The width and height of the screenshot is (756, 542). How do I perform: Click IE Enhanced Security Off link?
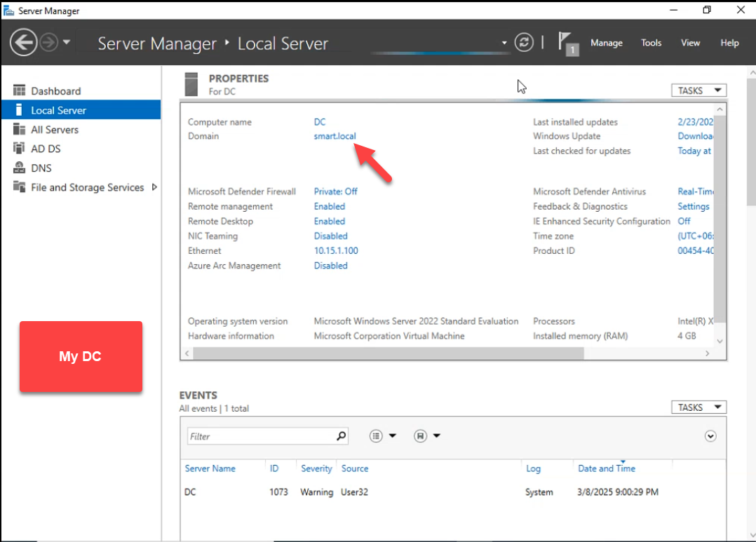684,222
